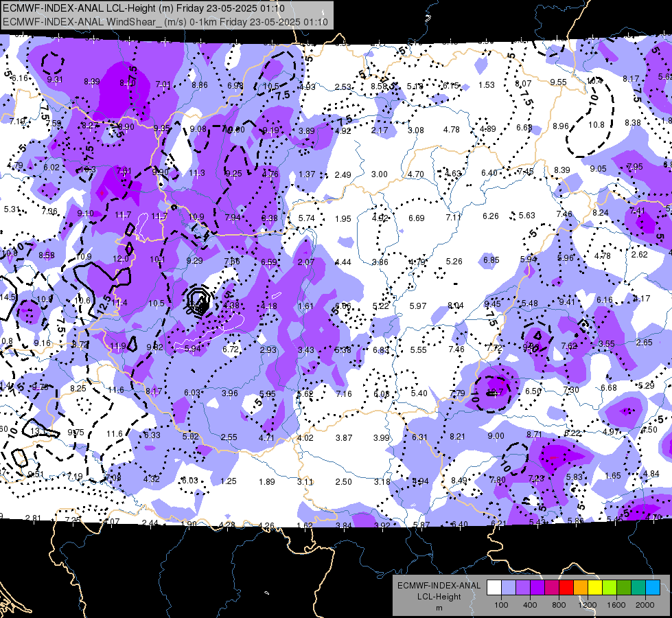Click the legend label '800'
672x618 pixels.
[559, 605]
